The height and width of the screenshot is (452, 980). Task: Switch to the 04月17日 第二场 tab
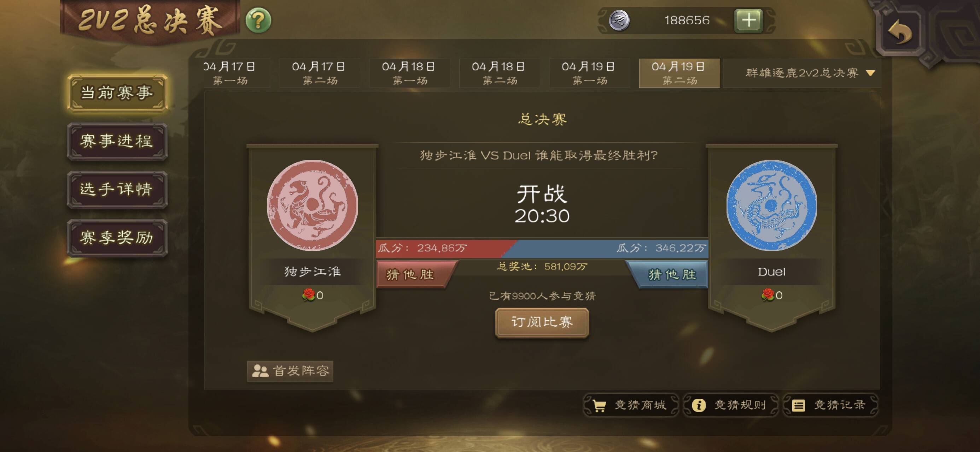coord(320,73)
